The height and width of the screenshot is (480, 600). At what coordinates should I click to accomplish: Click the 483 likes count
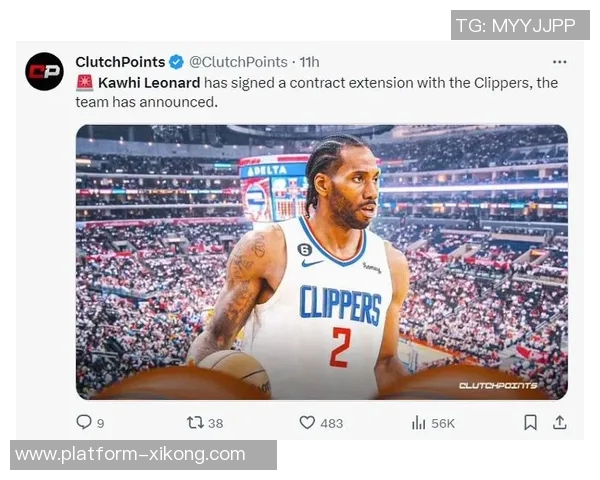click(332, 423)
